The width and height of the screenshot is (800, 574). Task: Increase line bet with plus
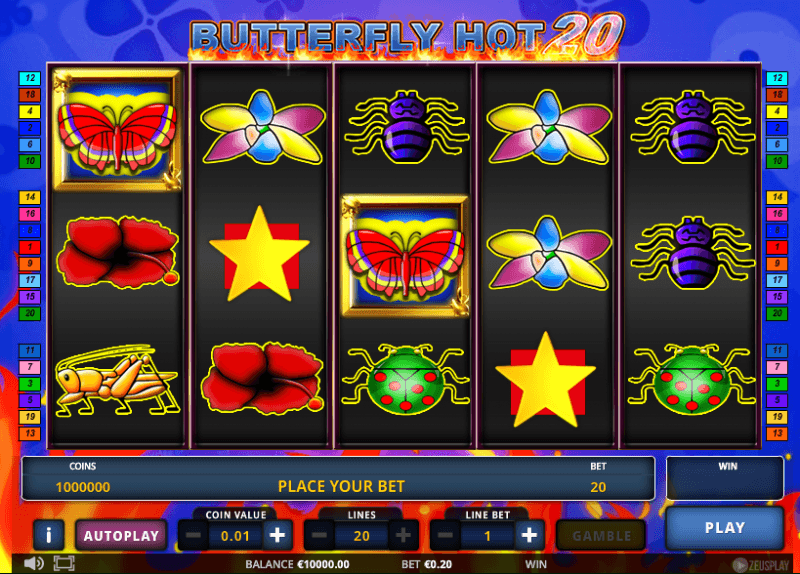pos(529,536)
